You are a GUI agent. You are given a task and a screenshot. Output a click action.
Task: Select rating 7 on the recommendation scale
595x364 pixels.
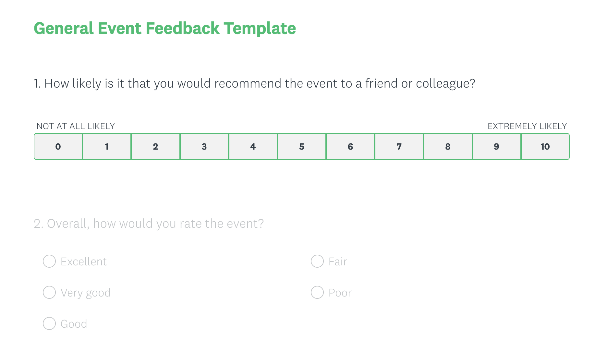coord(399,147)
